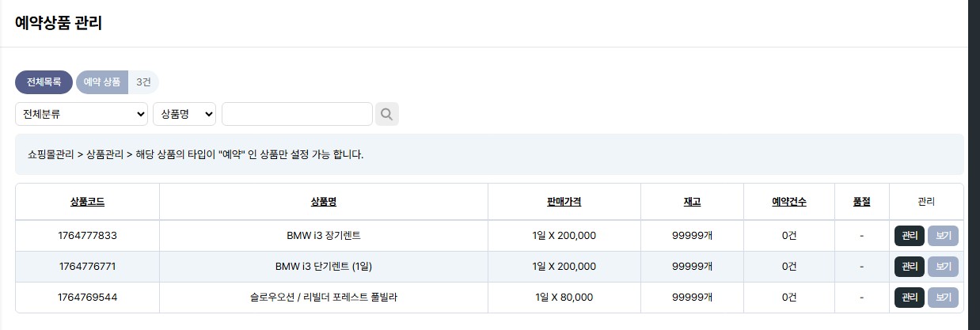Sort by 판매가격 column header
This screenshot has height=330, width=980.
click(564, 202)
